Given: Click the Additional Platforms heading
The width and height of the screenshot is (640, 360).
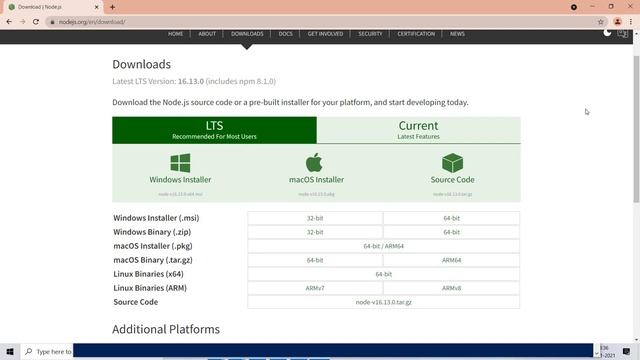Looking at the screenshot, I should coord(166,329).
